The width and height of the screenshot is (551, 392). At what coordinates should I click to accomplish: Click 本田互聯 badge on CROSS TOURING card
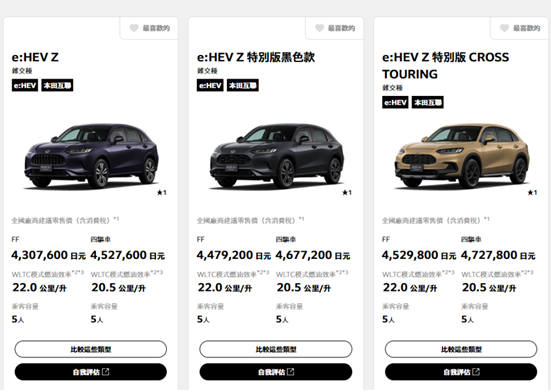tap(428, 103)
